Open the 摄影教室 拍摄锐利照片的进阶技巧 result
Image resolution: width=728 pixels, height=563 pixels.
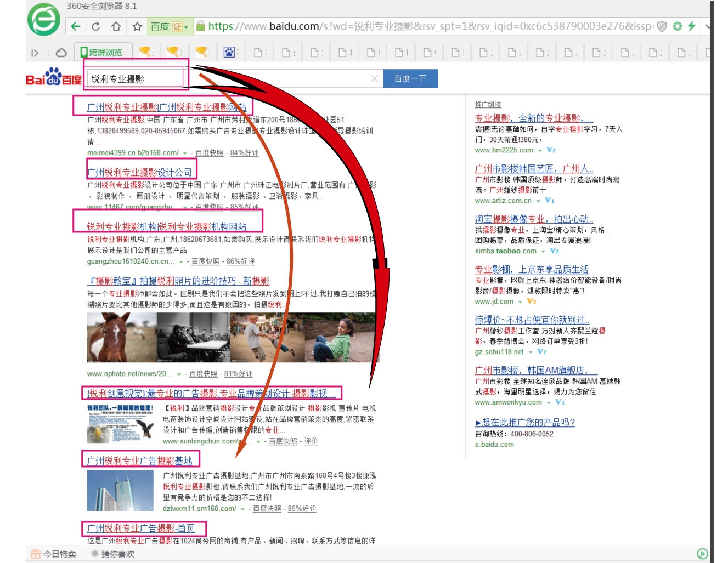[x=179, y=281]
